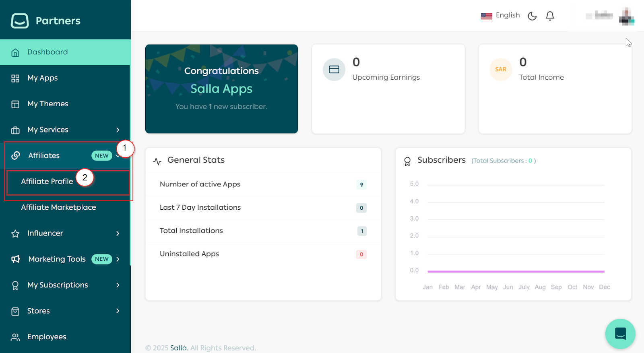
Task: Click the Congratulations Salla Apps banner
Action: (x=221, y=89)
